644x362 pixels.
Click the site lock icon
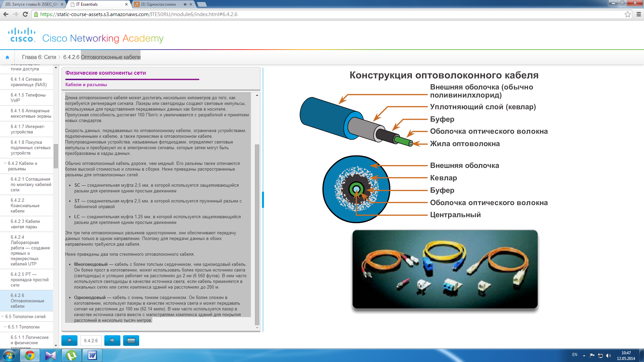(x=36, y=14)
